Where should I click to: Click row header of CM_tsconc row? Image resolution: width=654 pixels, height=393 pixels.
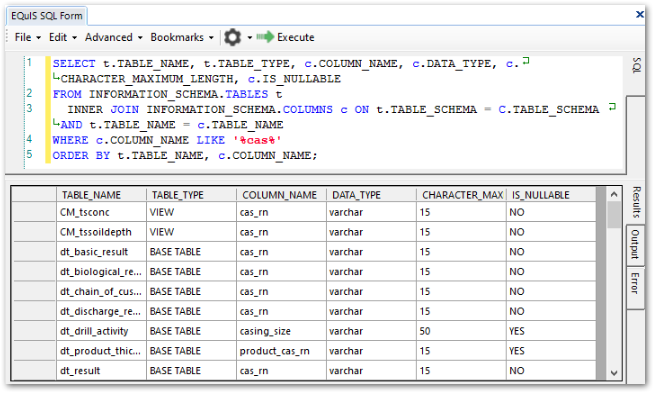[35, 212]
